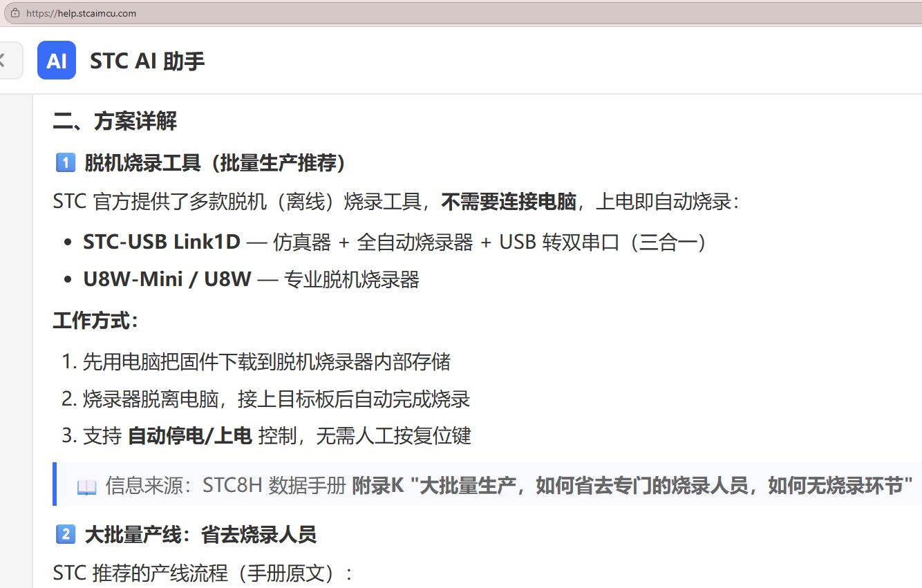Click heading 大批量产线：省去烧录人员
922x588 pixels.
coord(200,534)
